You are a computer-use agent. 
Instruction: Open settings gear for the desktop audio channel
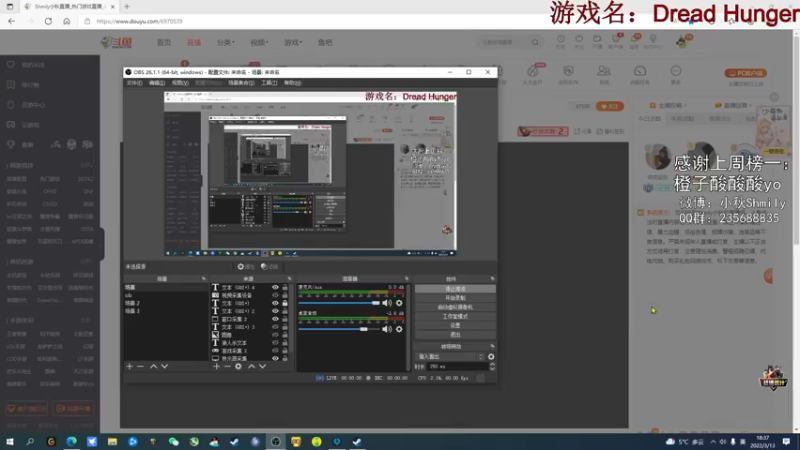[x=399, y=329]
